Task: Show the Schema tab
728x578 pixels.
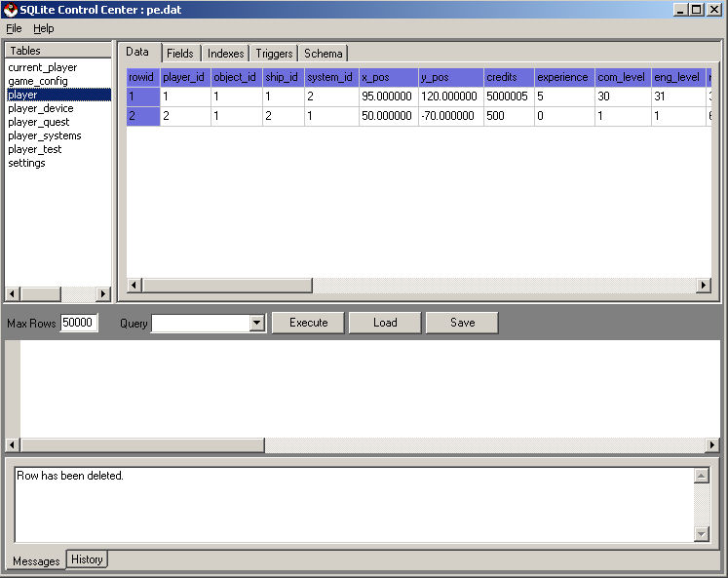Action: (323, 53)
